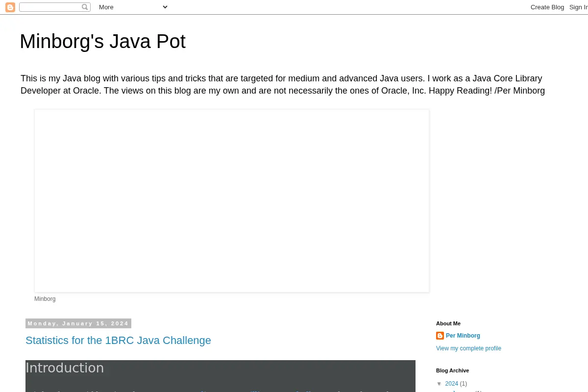Click the Minborg image caption
Screen dimensions: 588x392
pyautogui.click(x=45, y=299)
